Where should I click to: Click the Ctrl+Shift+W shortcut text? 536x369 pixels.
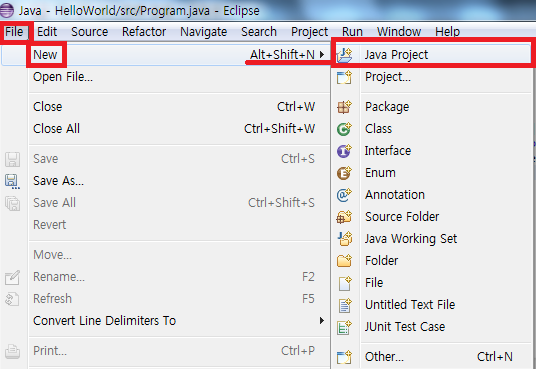(x=280, y=129)
